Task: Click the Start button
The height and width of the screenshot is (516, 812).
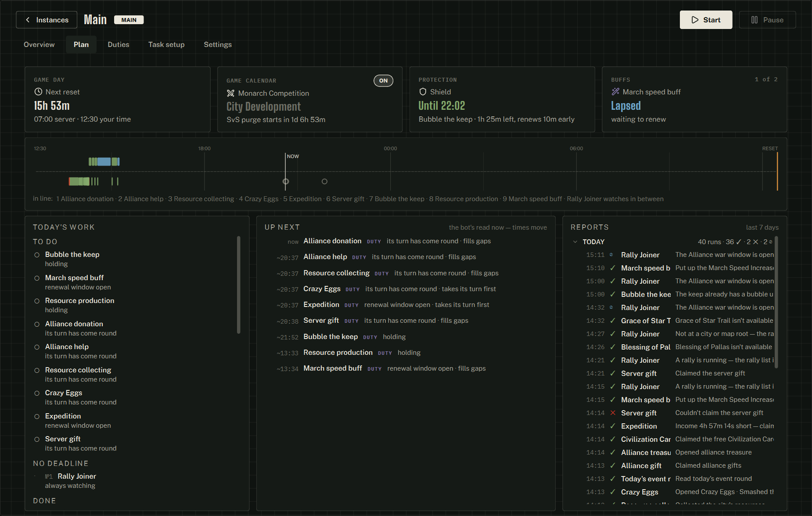Action: click(x=706, y=20)
